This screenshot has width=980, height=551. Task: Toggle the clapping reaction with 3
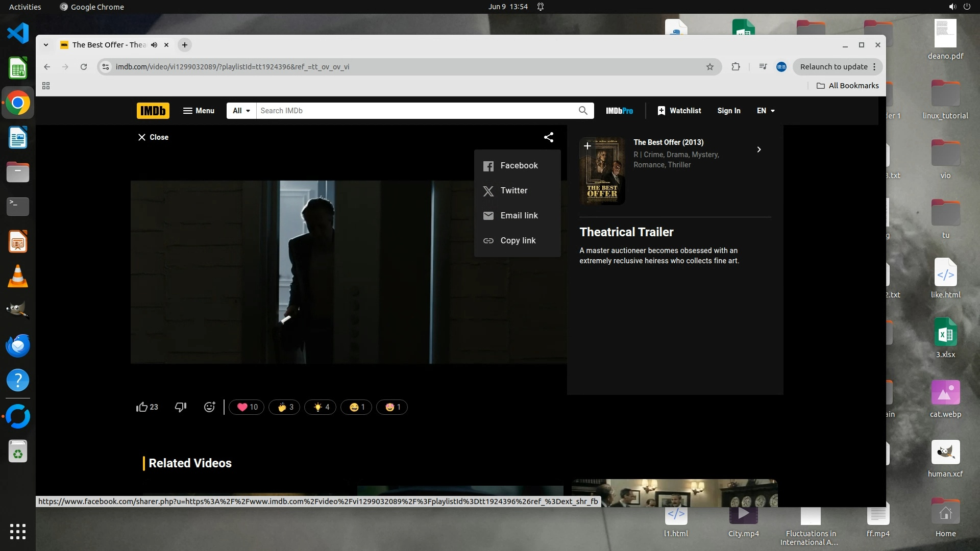tap(285, 407)
